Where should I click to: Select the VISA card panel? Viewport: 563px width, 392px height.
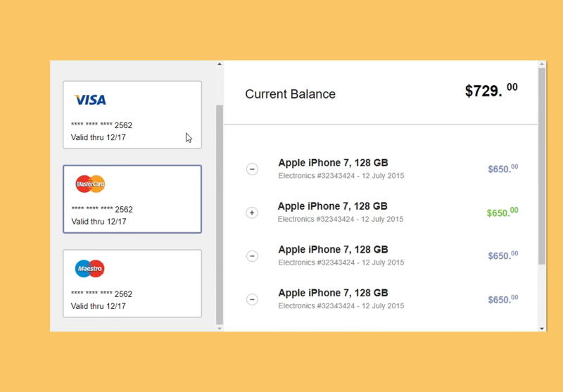click(132, 115)
